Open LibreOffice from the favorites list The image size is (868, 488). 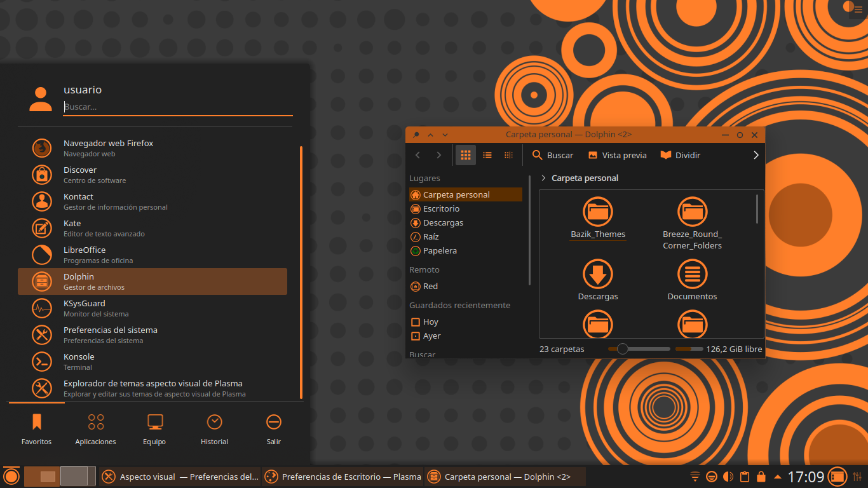pyautogui.click(x=153, y=255)
